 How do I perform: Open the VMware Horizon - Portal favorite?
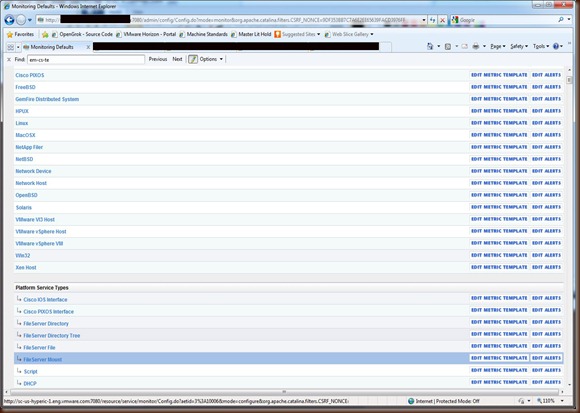(x=146, y=34)
